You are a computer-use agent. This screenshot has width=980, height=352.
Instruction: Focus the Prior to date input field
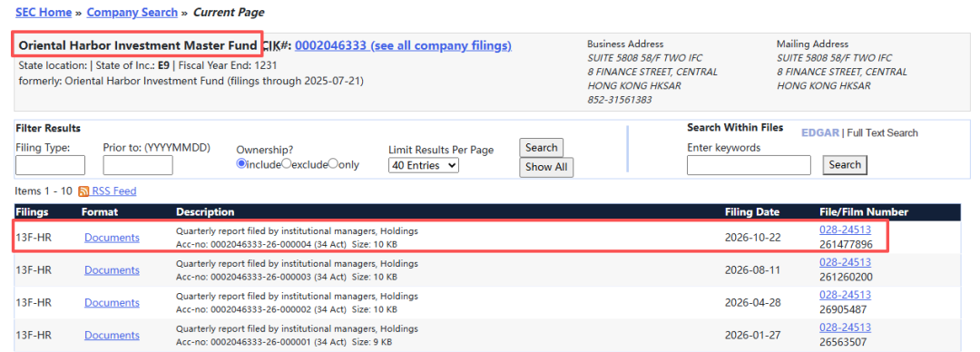click(138, 166)
